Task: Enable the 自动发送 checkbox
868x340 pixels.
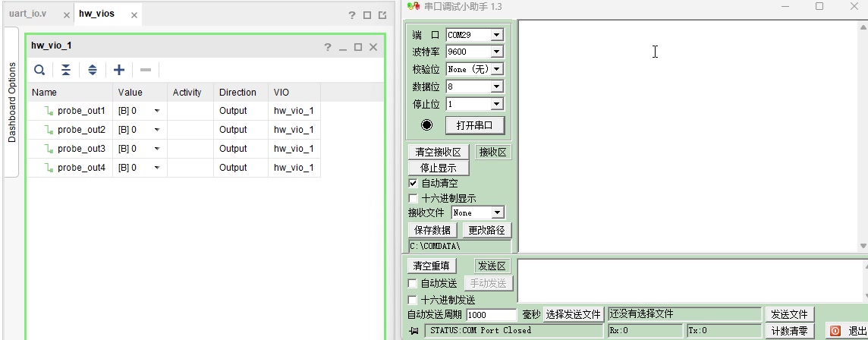Action: click(413, 283)
